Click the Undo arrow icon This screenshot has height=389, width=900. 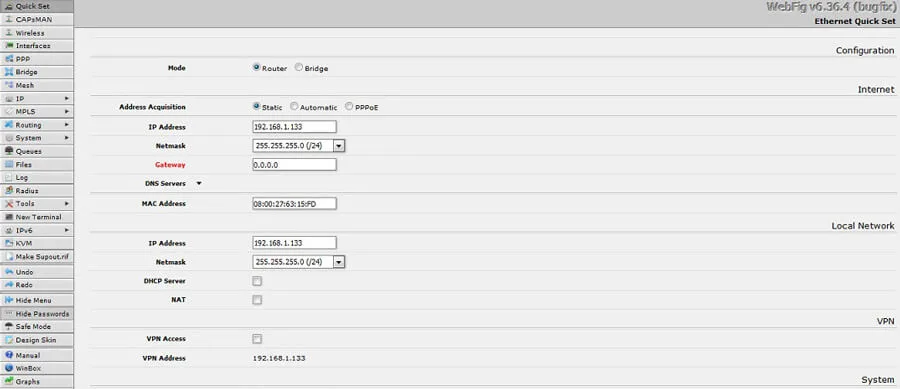9,272
